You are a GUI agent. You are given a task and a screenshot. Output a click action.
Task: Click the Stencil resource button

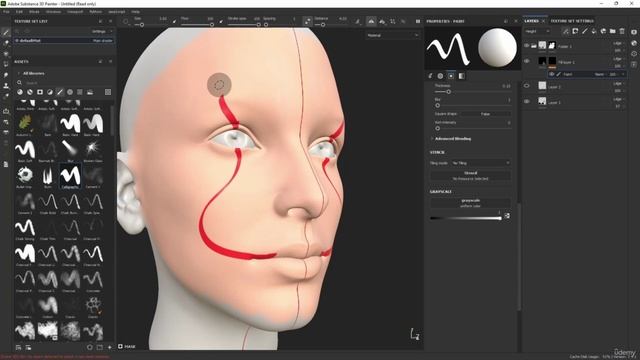pos(471,176)
